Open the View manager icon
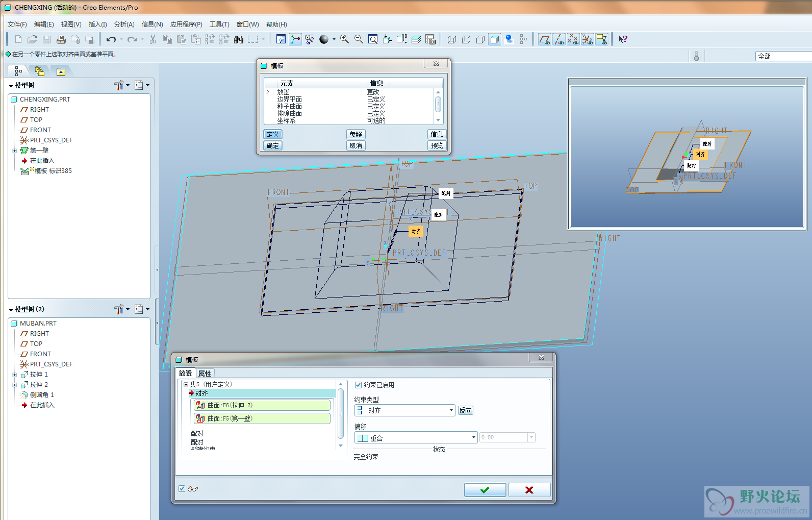 [430, 39]
